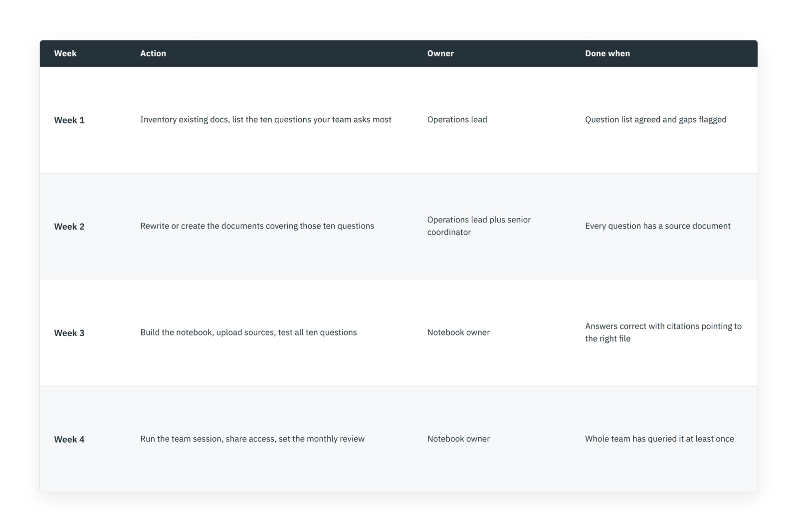Click "Notebook owner" in the Week 3 row
798x532 pixels.
click(x=458, y=333)
